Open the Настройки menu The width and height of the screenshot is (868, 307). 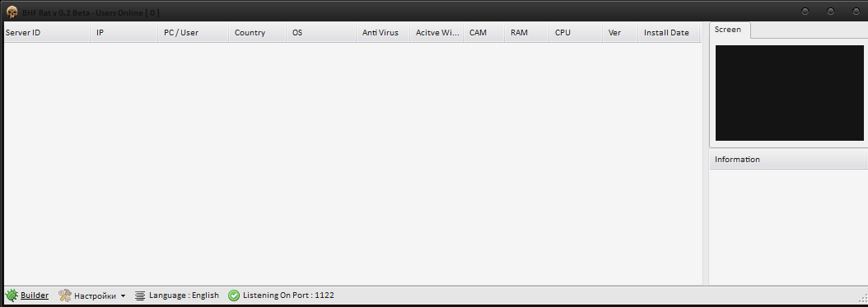coord(96,296)
